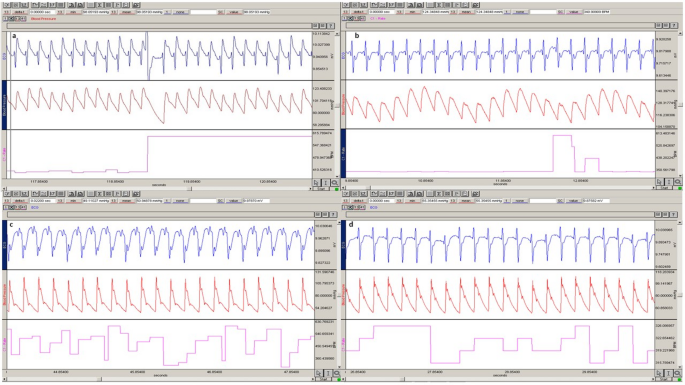Screen dimensions: 685x385
Task: Choose the I-beam cursor tool in window a
Action: click(325, 183)
